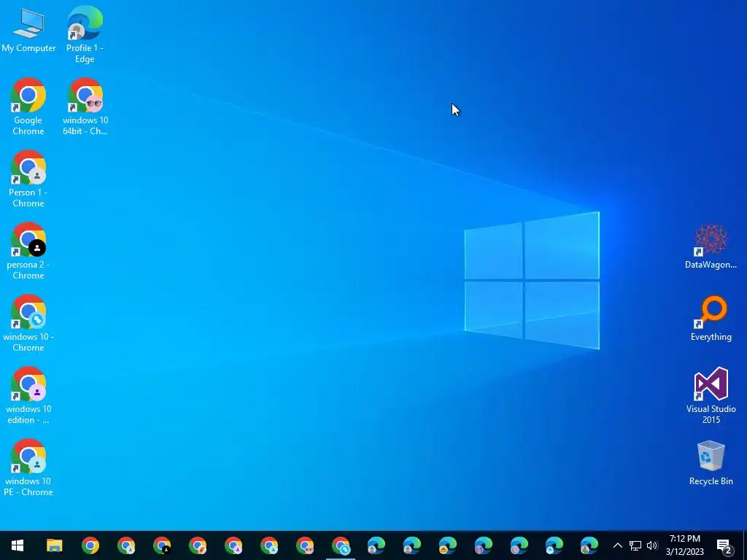Image resolution: width=747 pixels, height=560 pixels.
Task: Open taskbar Chrome with black avatar badge
Action: (x=162, y=545)
